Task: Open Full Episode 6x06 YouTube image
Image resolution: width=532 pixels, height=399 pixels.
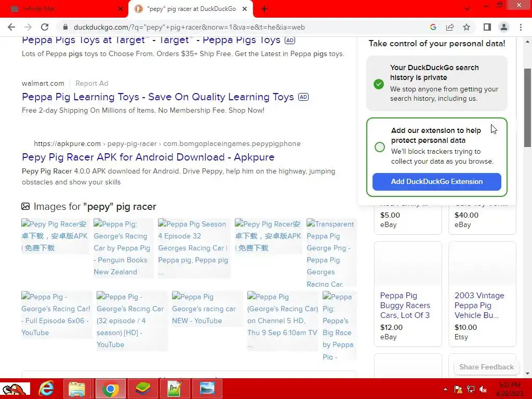Action: pos(56,314)
